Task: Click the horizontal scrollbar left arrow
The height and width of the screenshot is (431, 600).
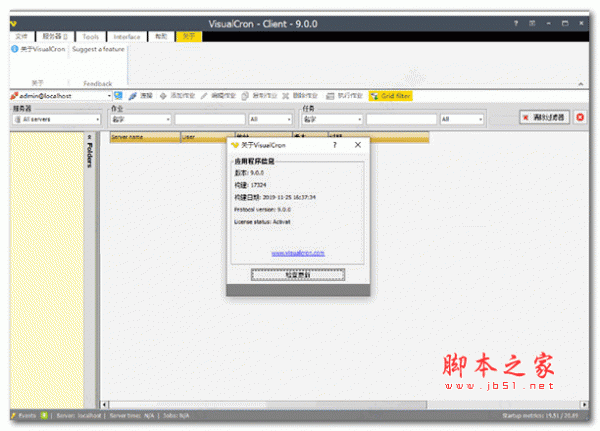Action: click(104, 404)
